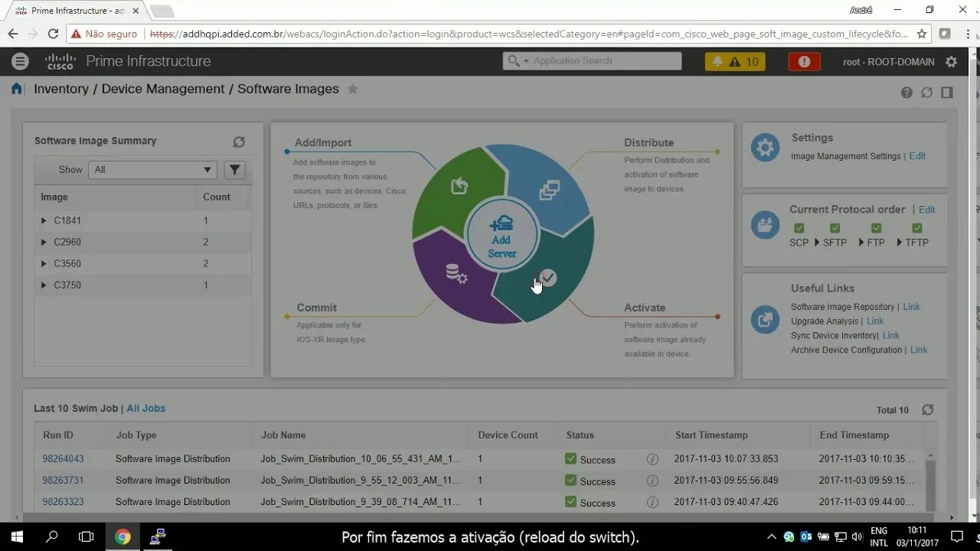The width and height of the screenshot is (980, 551).
Task: Open the alarm bell notifications
Action: point(717,61)
